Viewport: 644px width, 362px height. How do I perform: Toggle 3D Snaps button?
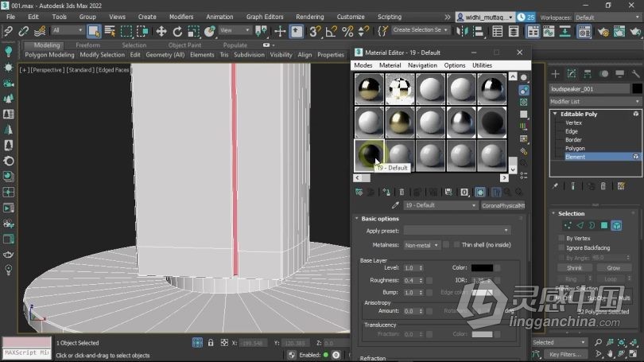pyautogui.click(x=315, y=31)
